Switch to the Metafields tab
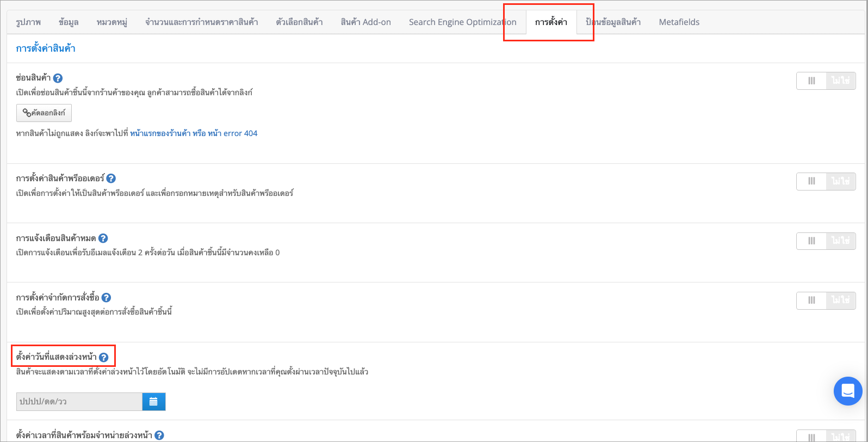Image resolution: width=868 pixels, height=442 pixels. coord(679,22)
